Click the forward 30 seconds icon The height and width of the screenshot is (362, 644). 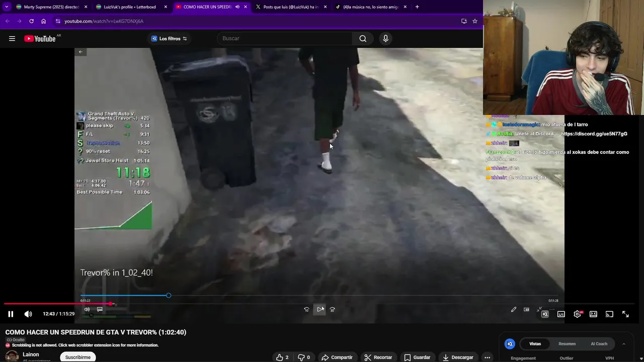(x=333, y=310)
